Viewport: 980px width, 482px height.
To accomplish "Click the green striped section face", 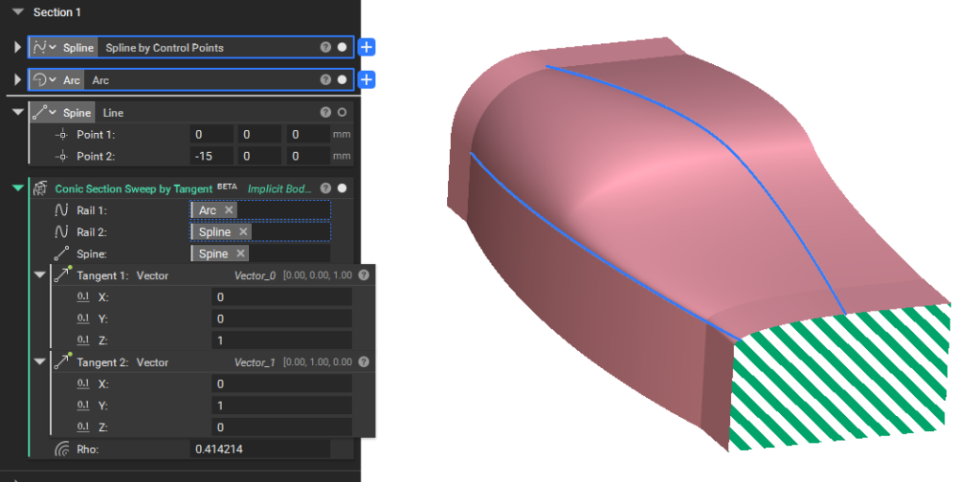I will click(x=842, y=383).
